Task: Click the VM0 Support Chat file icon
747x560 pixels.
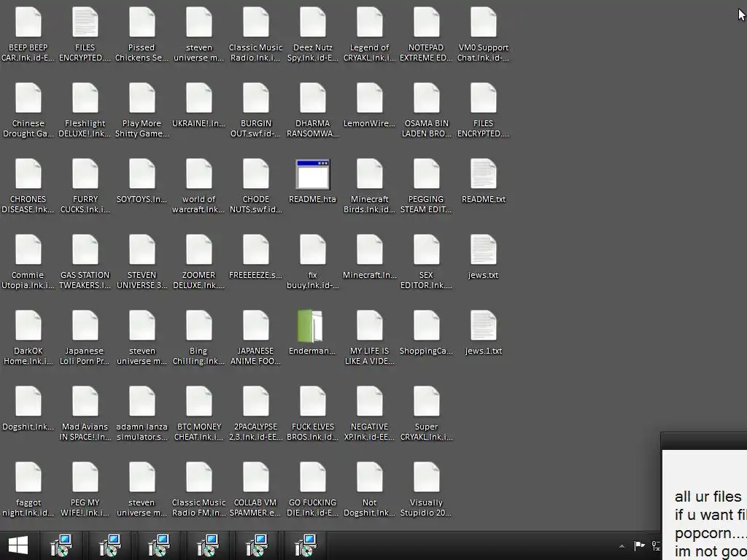Action: tap(484, 23)
